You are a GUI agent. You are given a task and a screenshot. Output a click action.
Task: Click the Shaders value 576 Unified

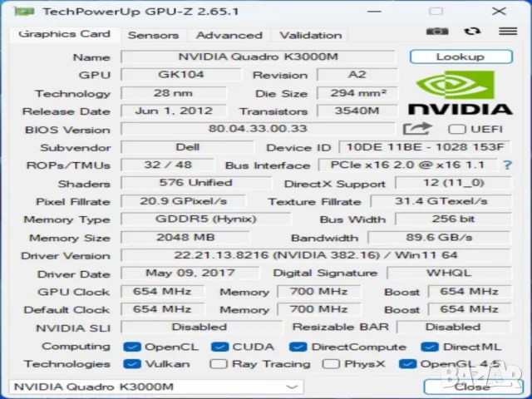coord(196,183)
